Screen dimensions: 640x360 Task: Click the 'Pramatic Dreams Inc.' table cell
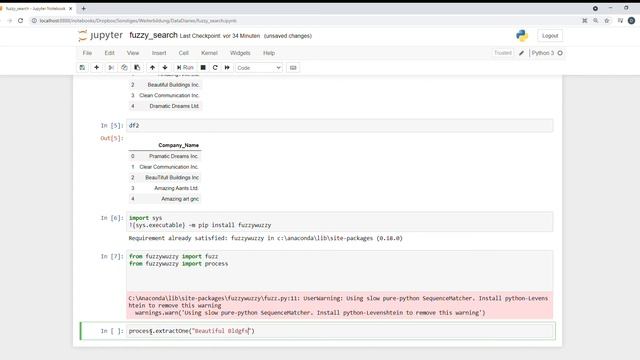173,156
